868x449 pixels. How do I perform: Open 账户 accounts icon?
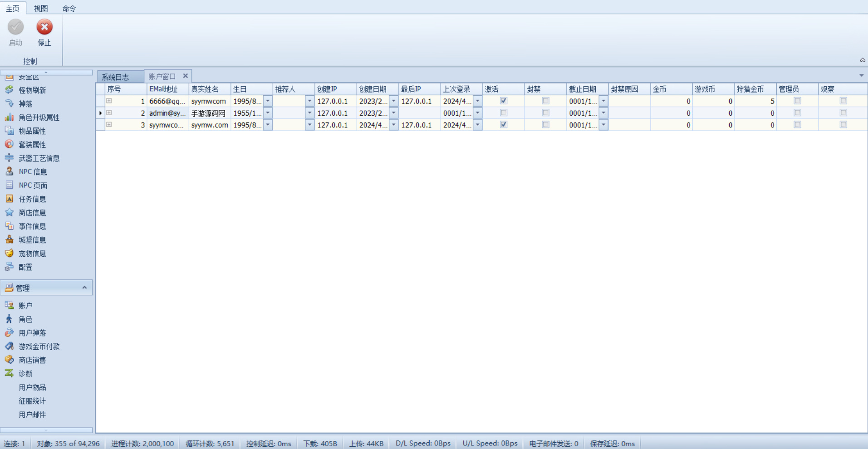click(9, 305)
